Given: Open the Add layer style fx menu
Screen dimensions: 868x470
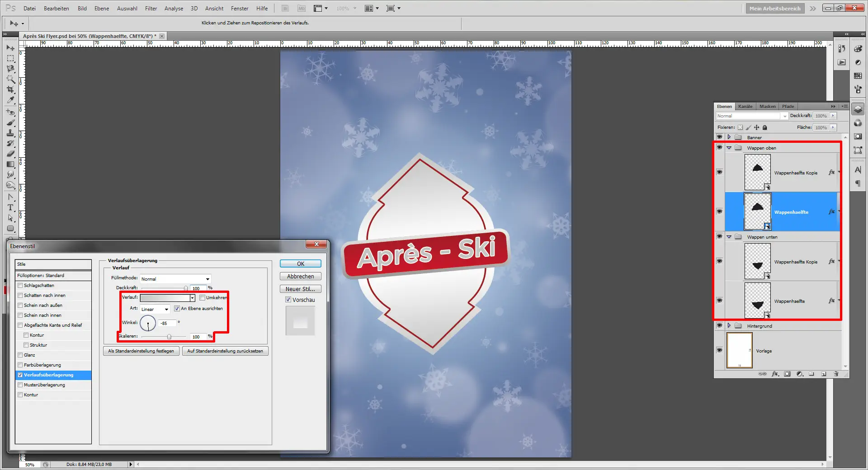Looking at the screenshot, I should point(775,374).
